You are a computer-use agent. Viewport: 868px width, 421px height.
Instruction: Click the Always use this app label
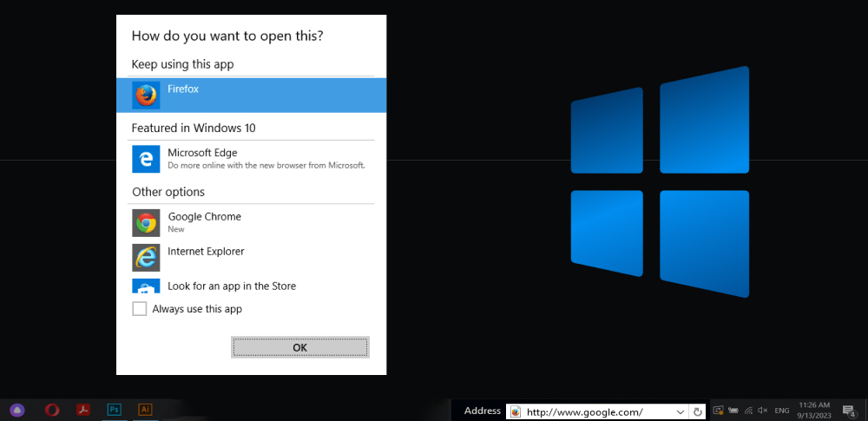tap(197, 309)
